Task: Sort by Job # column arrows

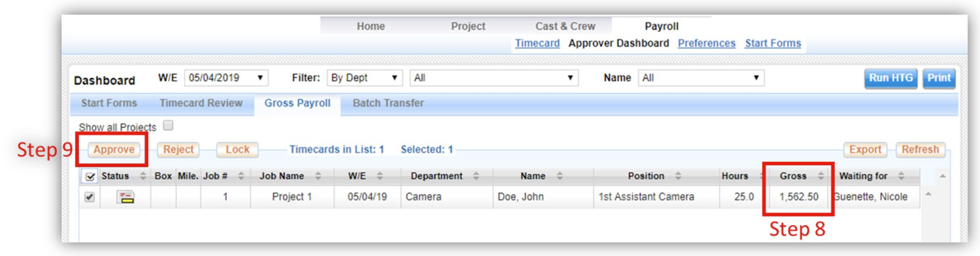Action: 241,176
